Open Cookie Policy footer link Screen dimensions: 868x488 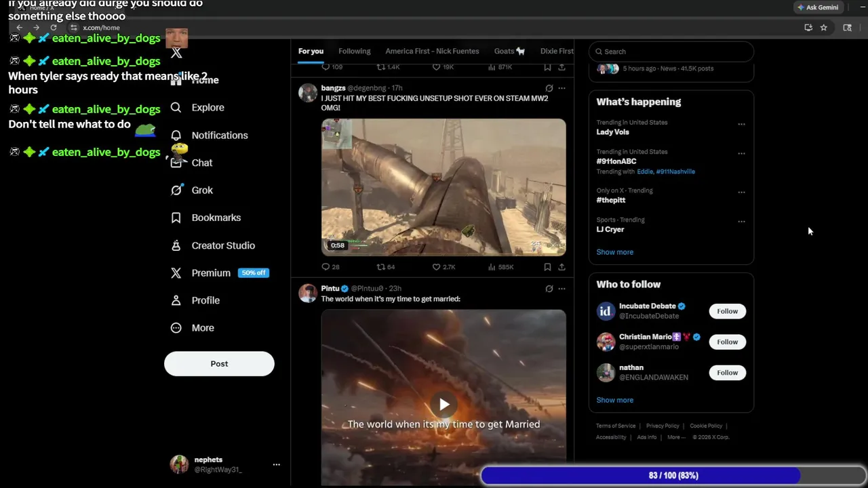(x=706, y=426)
